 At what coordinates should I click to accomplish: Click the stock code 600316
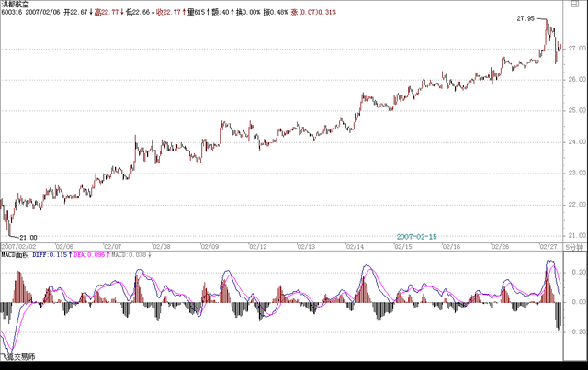[12, 12]
